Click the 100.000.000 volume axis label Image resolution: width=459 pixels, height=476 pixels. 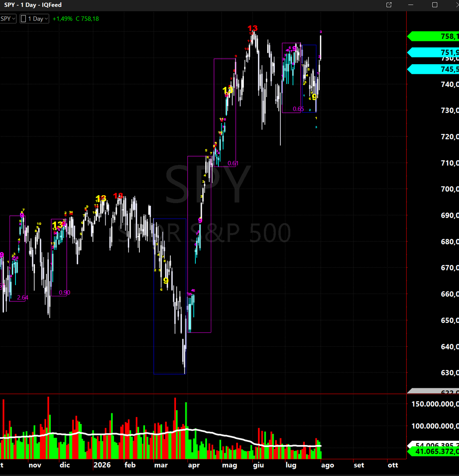point(435,426)
